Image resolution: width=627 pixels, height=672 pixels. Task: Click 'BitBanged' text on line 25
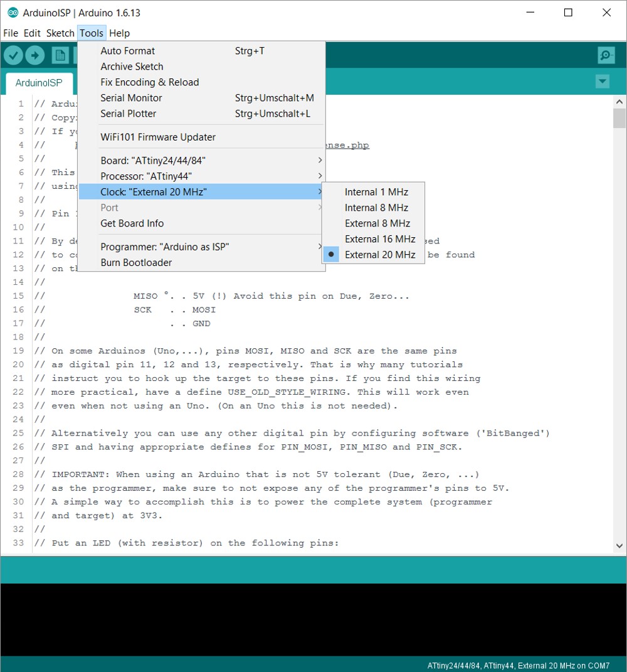(513, 434)
